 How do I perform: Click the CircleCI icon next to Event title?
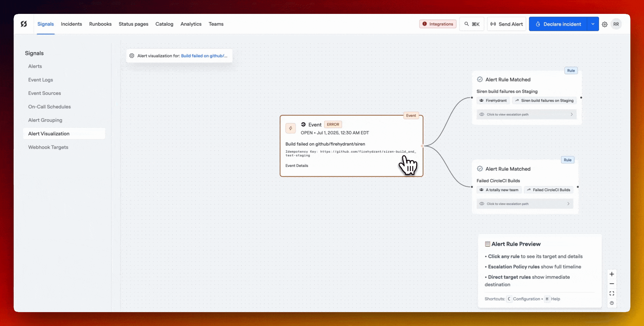pyautogui.click(x=303, y=124)
